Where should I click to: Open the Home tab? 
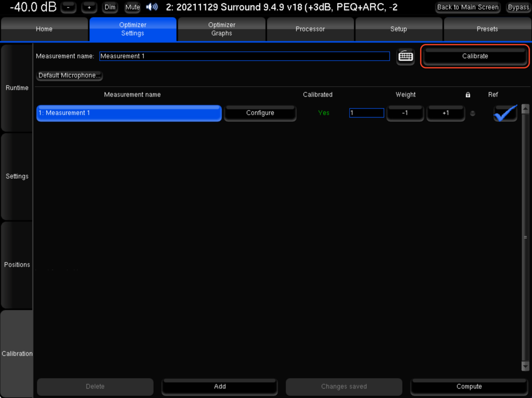[44, 29]
